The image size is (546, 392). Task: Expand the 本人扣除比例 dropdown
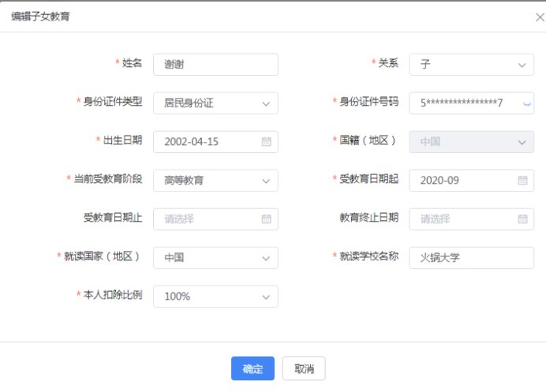click(266, 297)
